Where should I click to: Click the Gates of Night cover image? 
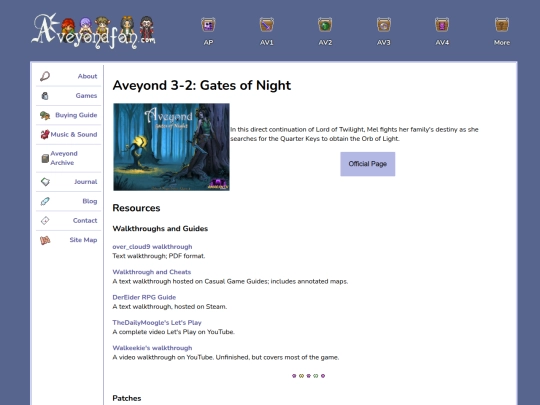click(x=171, y=147)
